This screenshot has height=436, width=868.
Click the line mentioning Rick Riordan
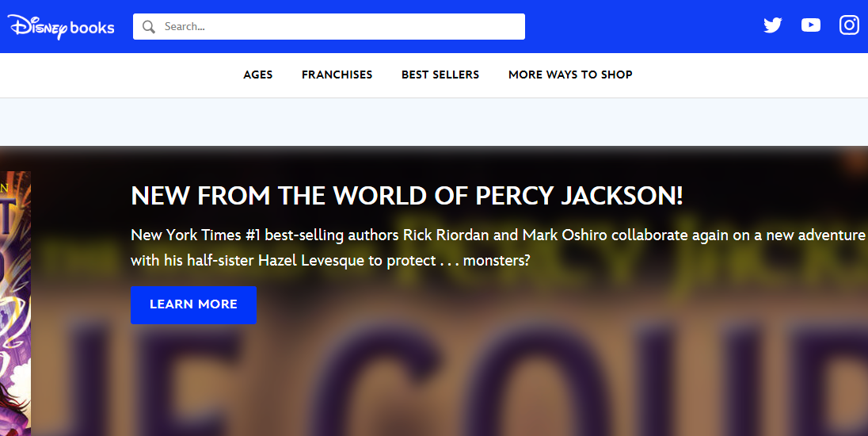[498, 235]
